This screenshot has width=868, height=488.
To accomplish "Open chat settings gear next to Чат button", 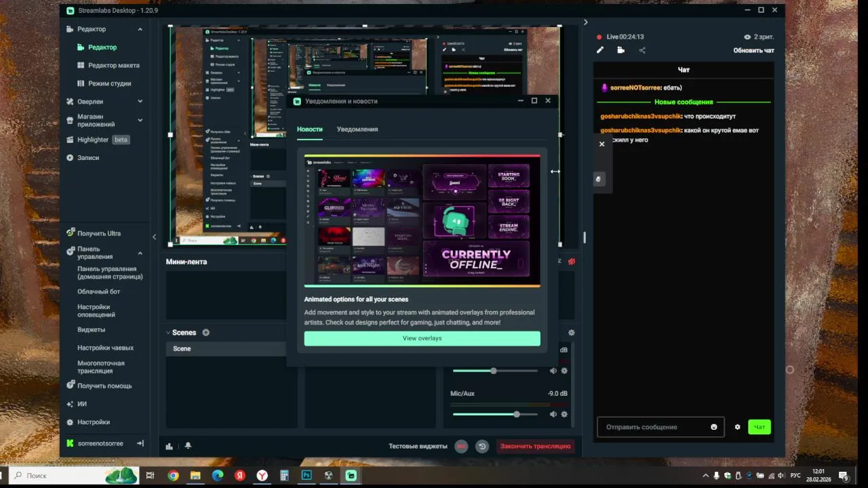I will tap(738, 427).
